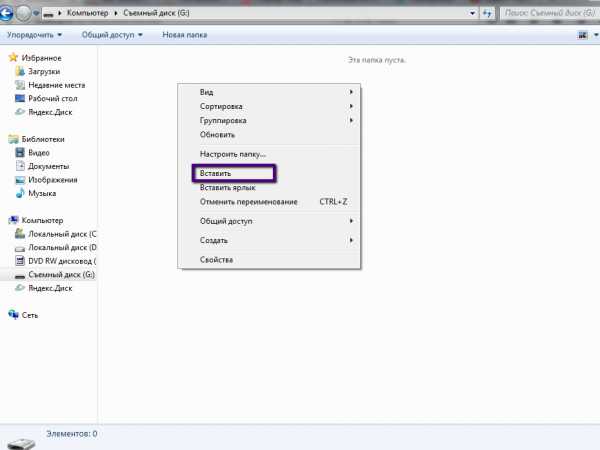Open the Музыка library
This screenshot has width=600, height=450.
pyautogui.click(x=42, y=193)
